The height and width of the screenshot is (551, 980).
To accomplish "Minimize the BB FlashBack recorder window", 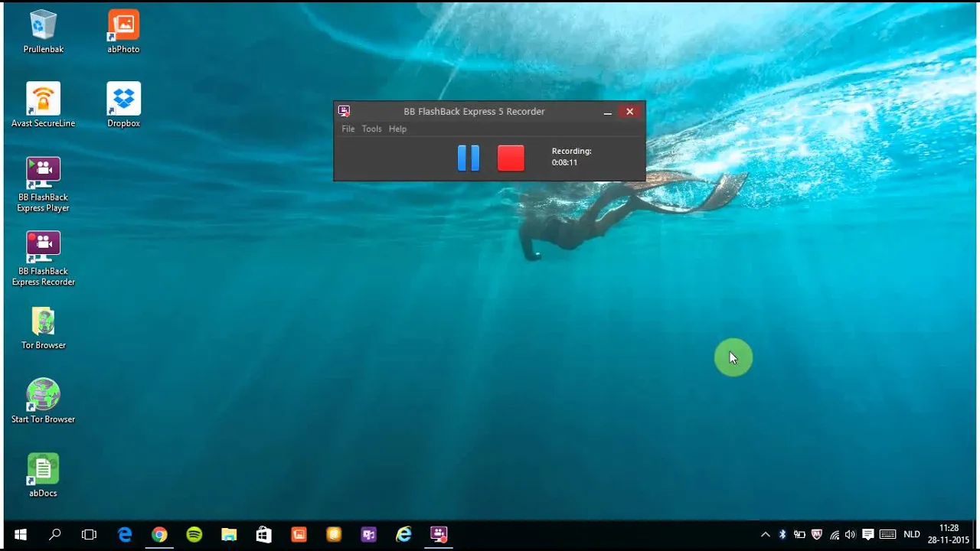I will pyautogui.click(x=607, y=112).
